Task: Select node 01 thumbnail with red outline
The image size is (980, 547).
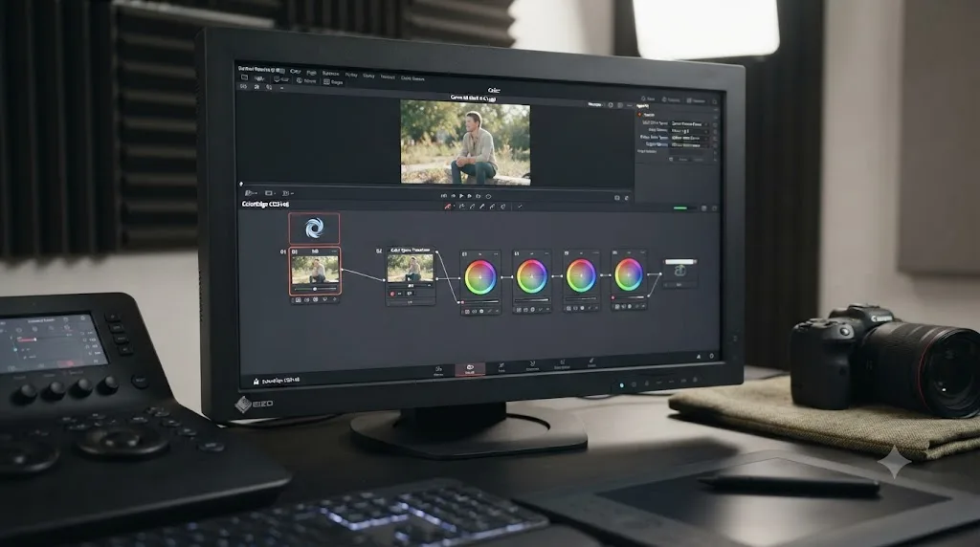Action: [316, 271]
